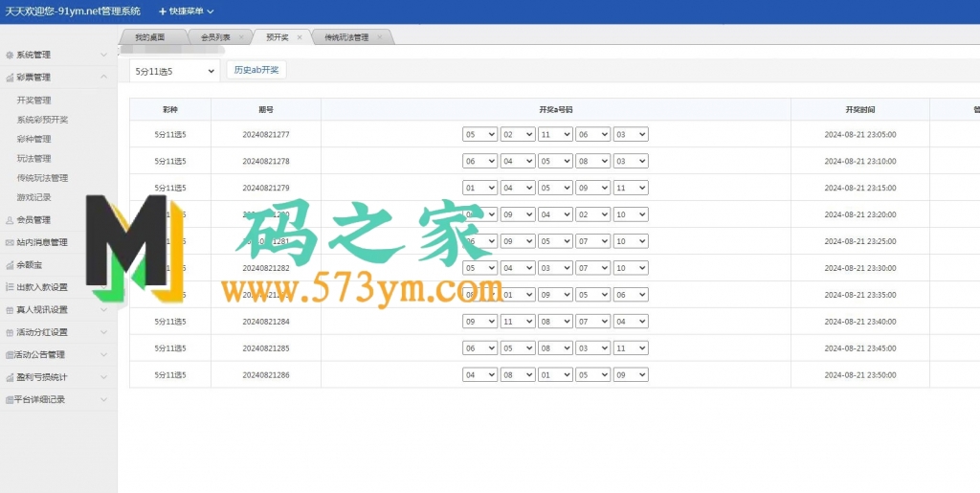Click the icon beside 真人视讯设置
980x493 pixels.
point(10,310)
